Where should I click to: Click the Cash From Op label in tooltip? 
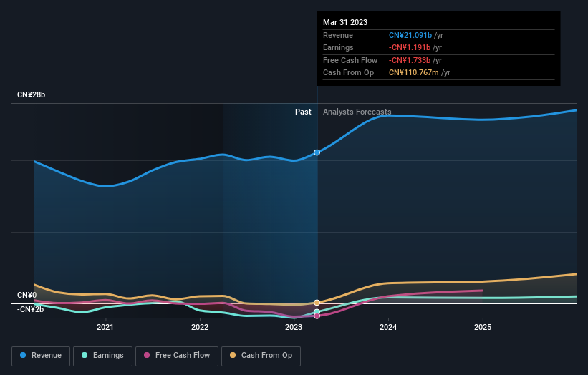[x=348, y=73]
